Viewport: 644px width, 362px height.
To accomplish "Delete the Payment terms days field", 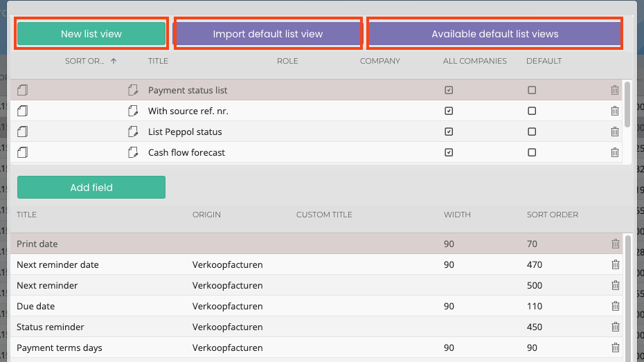I will (x=615, y=347).
